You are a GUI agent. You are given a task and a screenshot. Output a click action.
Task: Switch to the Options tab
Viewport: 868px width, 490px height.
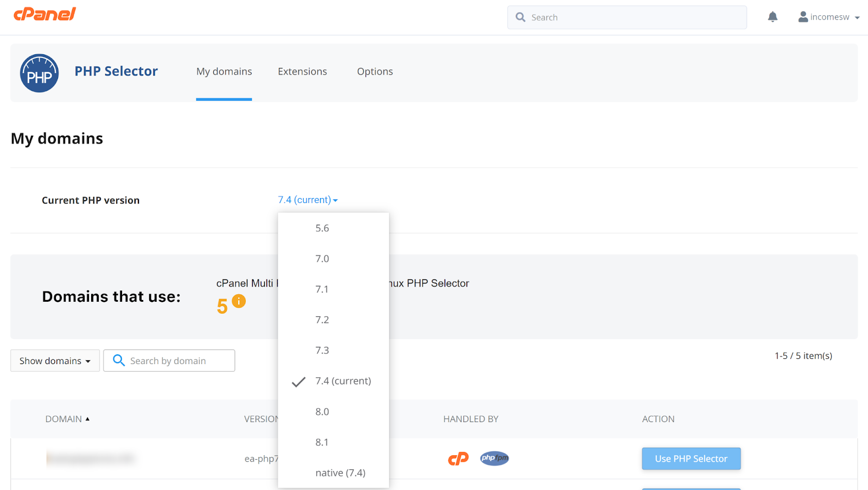point(375,72)
